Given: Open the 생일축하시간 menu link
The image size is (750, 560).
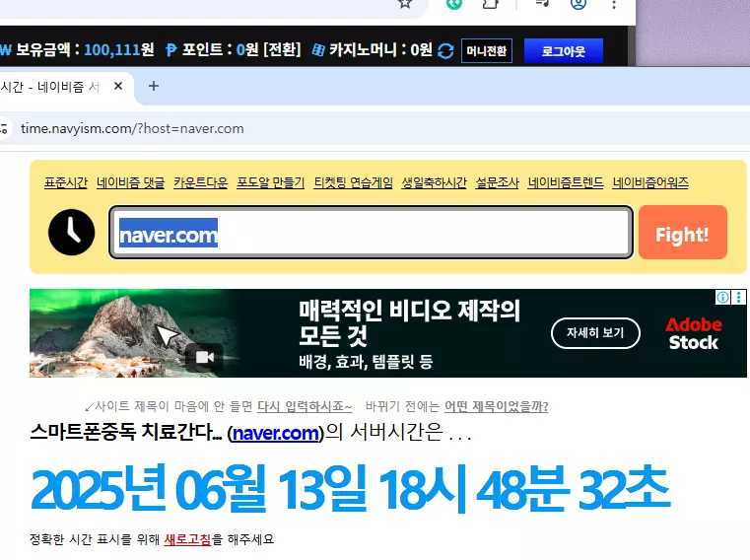Looking at the screenshot, I should tap(434, 182).
